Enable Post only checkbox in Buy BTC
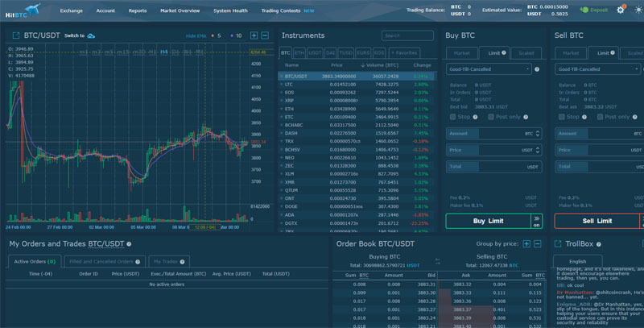 491,117
